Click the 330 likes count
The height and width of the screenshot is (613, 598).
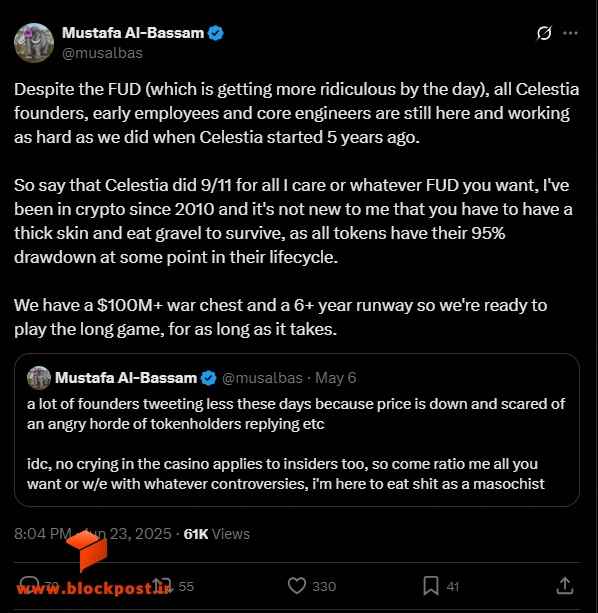click(324, 586)
